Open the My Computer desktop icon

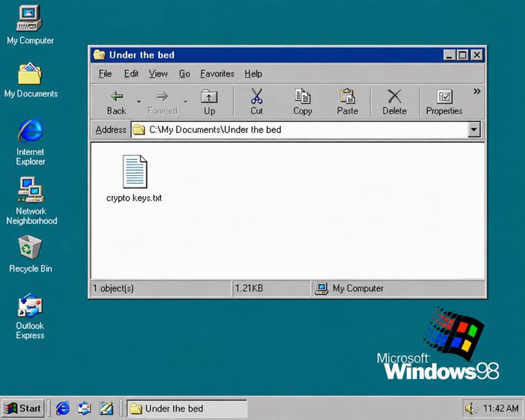point(29,25)
